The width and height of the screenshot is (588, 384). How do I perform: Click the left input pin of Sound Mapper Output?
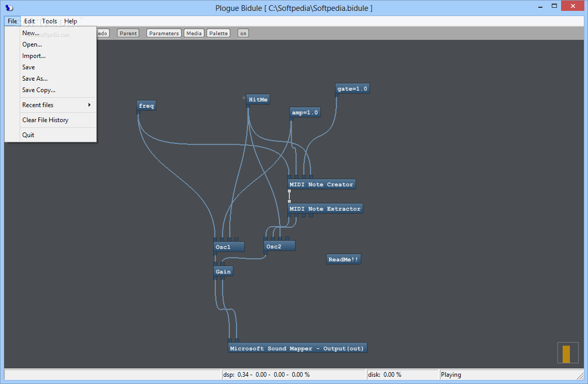point(230,341)
